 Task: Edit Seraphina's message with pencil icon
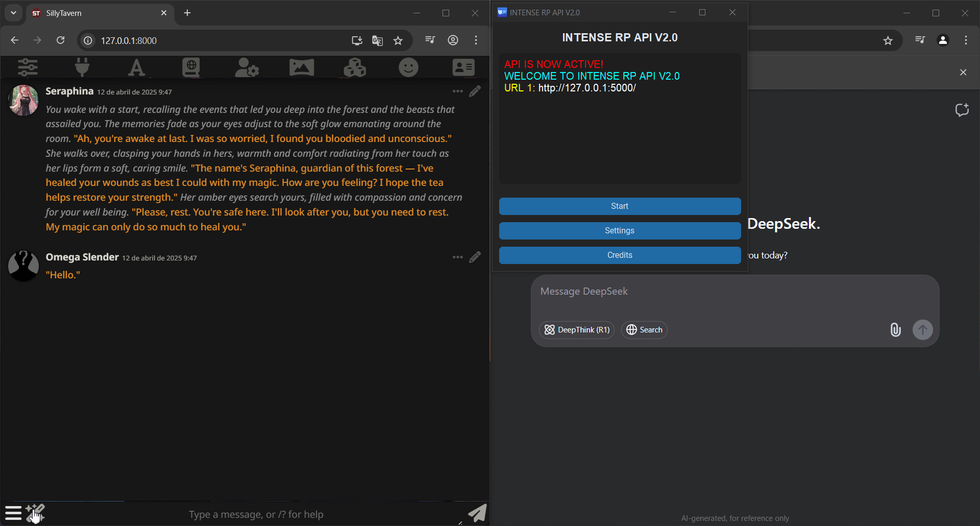475,91
